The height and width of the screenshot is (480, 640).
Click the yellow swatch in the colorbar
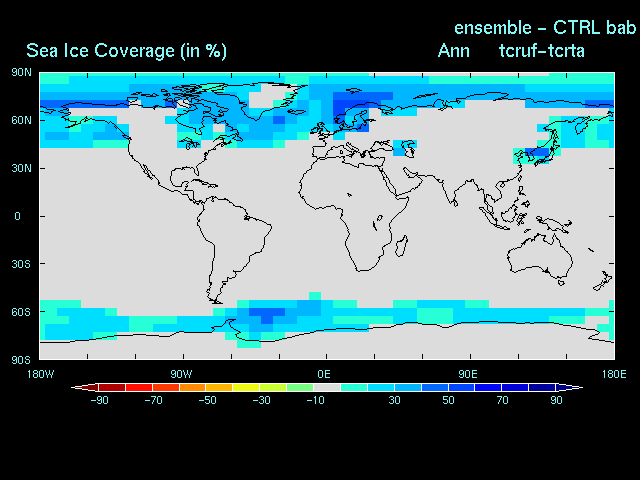[246, 387]
